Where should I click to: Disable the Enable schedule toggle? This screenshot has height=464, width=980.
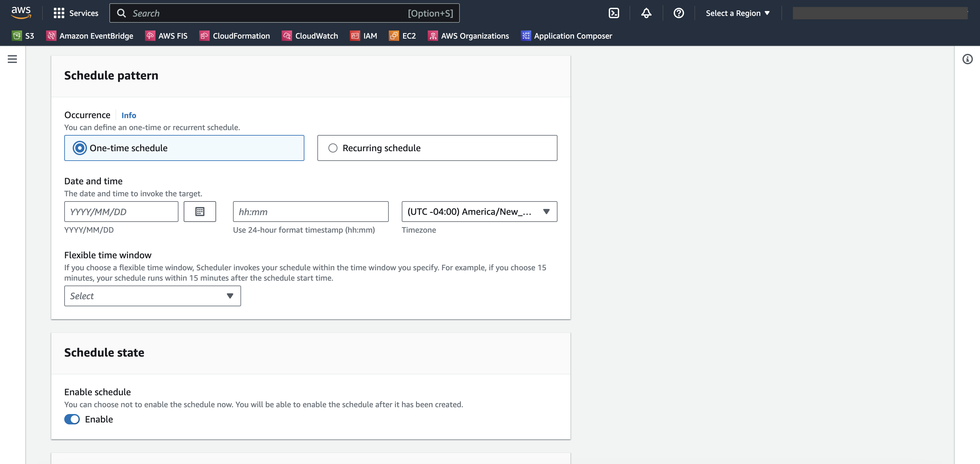(72, 419)
